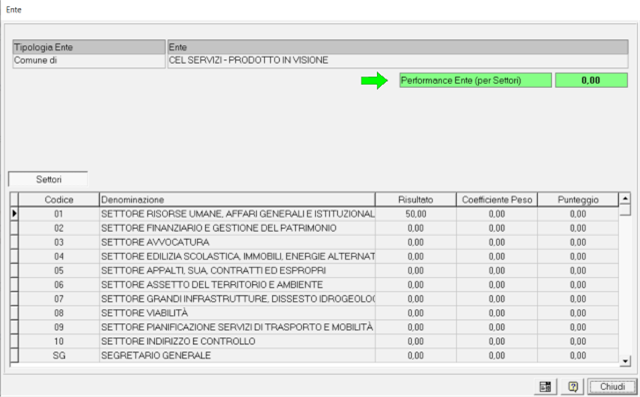
Task: Click Coefficiente Peso value in row 10
Action: (497, 341)
